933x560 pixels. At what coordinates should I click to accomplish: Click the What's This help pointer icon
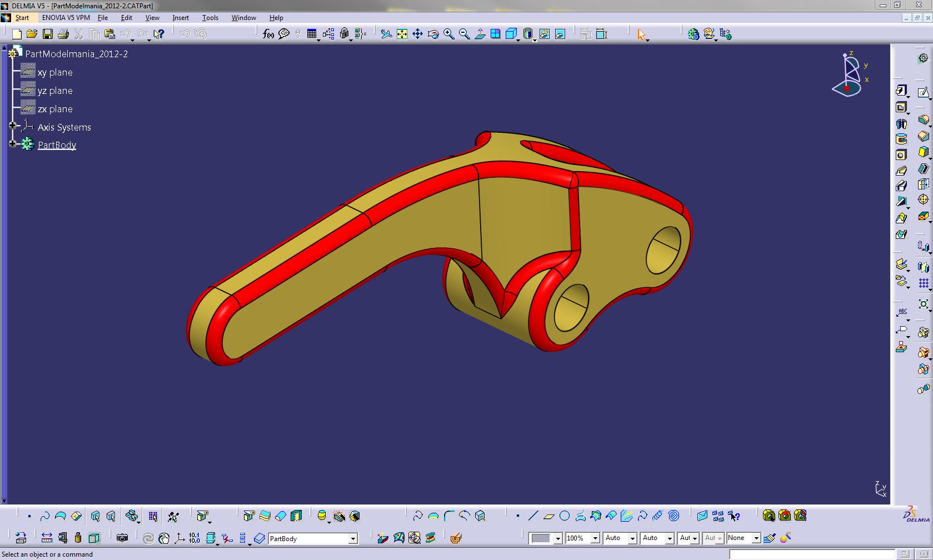(159, 34)
